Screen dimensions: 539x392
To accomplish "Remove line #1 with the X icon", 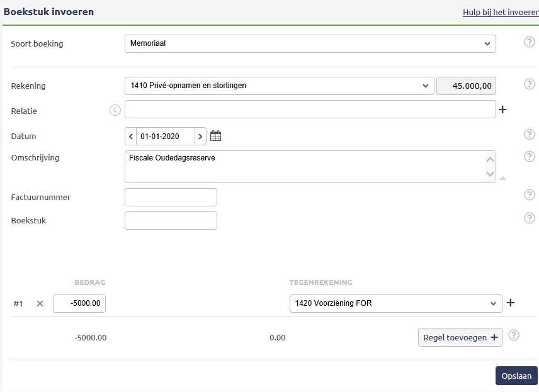I will pos(40,304).
